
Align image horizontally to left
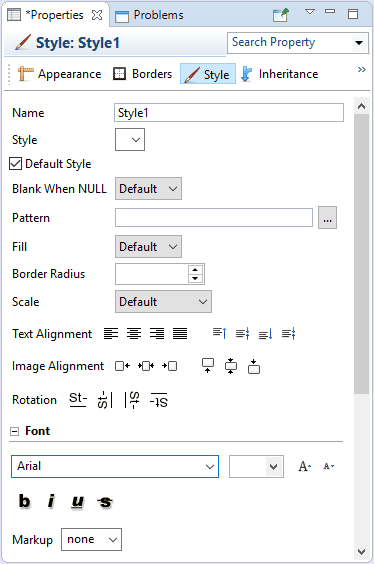122,366
